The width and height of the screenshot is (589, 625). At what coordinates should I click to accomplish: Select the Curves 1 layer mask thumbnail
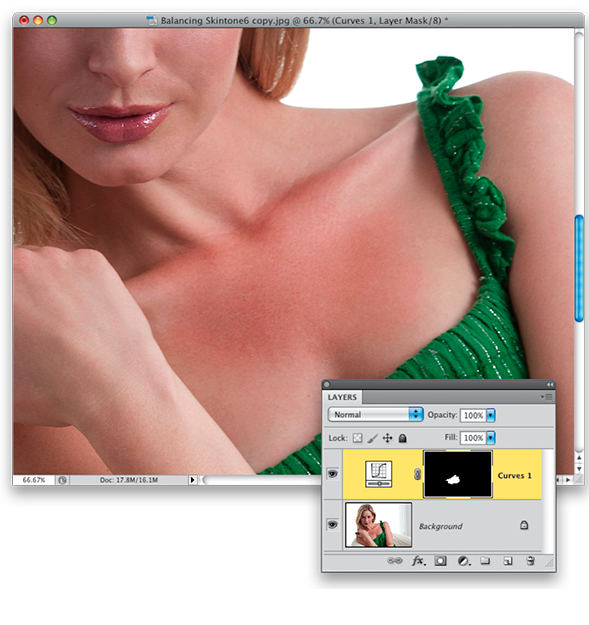458,474
